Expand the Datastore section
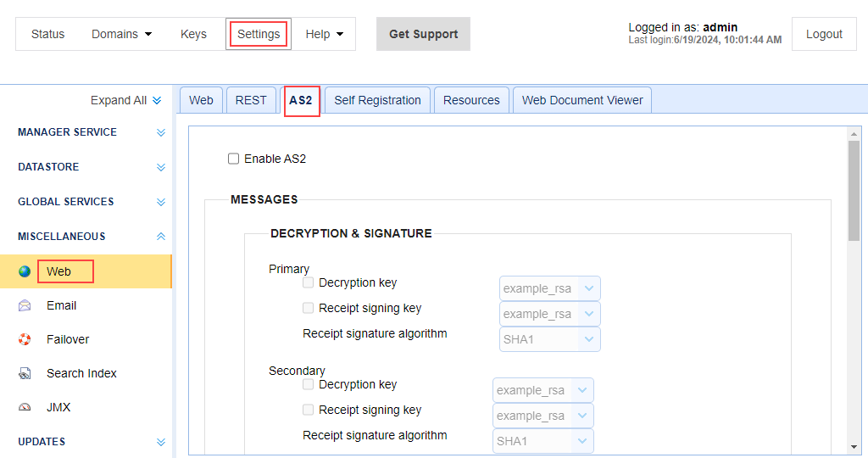 [x=161, y=167]
